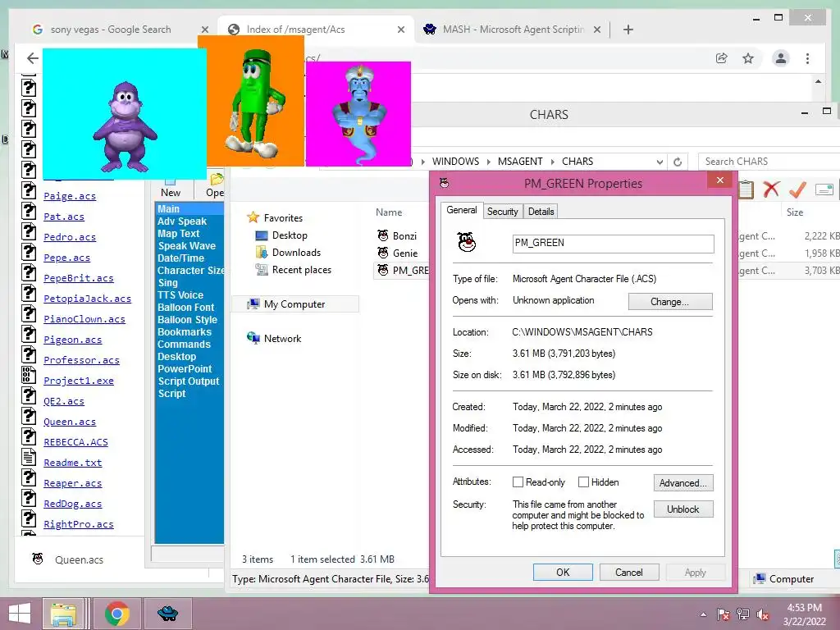Screen dimensions: 840x630
Task: Select Script Output in the MASH list
Action: [189, 381]
